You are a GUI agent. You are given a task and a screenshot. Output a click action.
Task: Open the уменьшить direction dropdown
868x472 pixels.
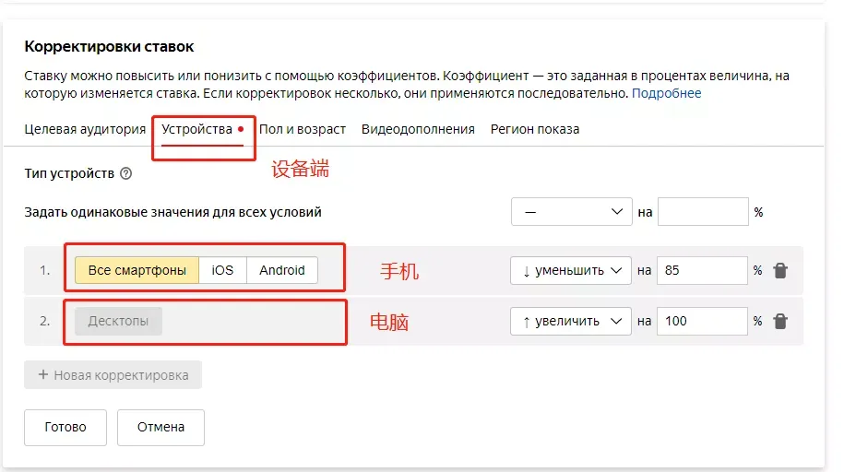point(571,271)
